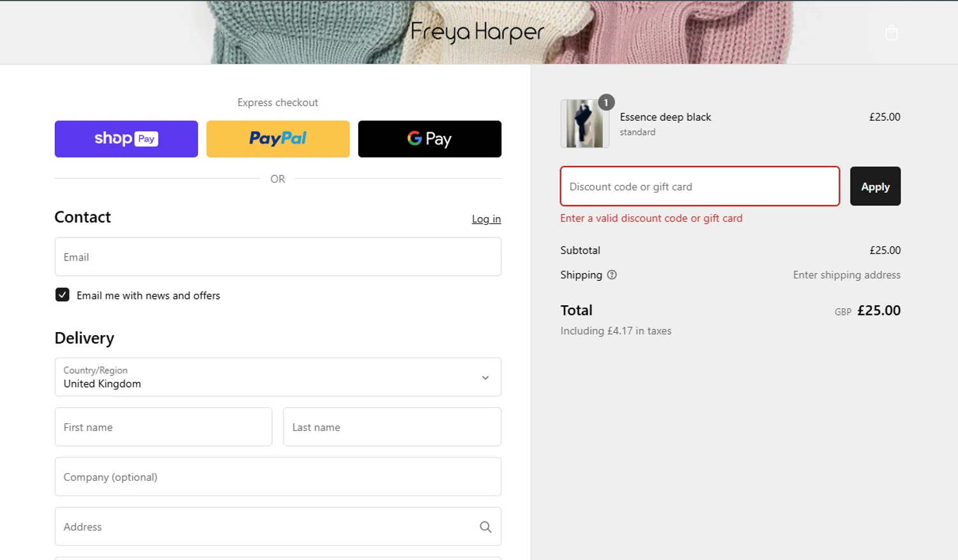Click the shipping help question mark icon

coord(612,275)
